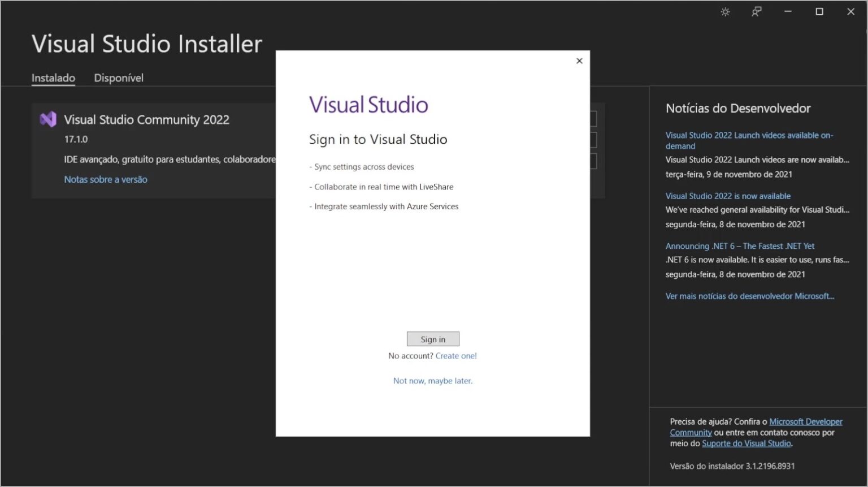Open Visual Studio 2022 is now available article
The height and width of the screenshot is (487, 868).
point(728,196)
